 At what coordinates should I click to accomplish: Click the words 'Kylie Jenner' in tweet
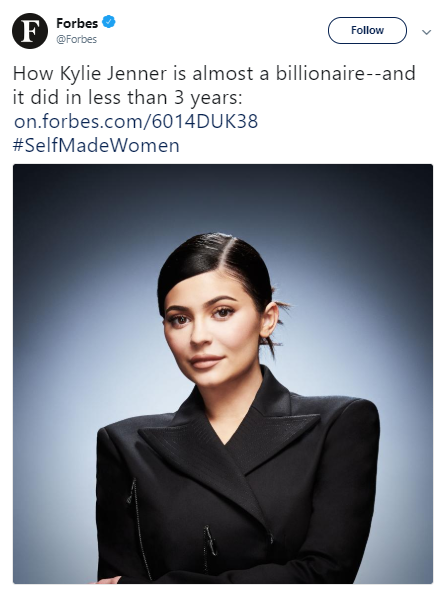pos(113,73)
